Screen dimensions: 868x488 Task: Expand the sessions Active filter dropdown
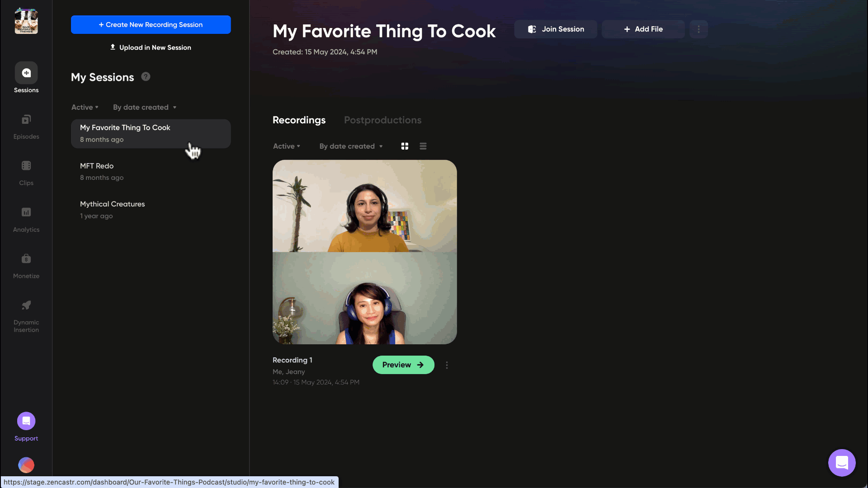[85, 107]
